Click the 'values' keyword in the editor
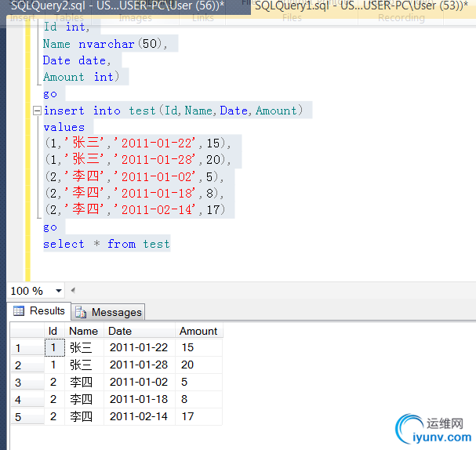476x450 pixels. pos(64,127)
